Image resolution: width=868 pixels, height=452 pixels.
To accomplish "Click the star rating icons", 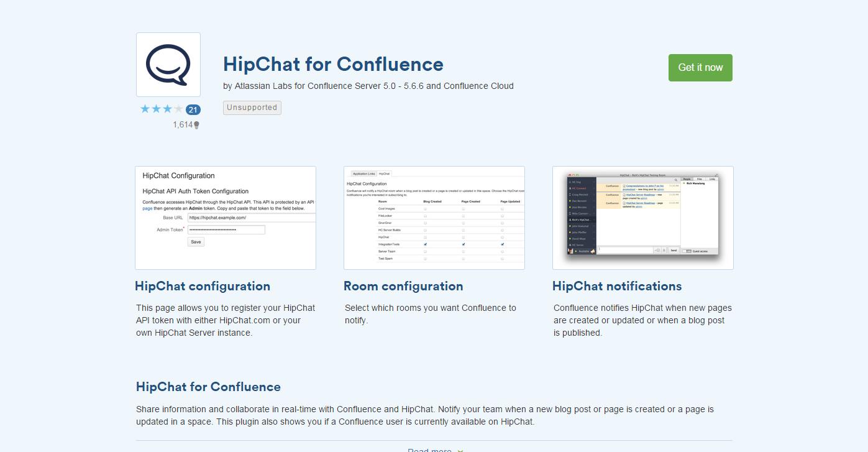I will 162,109.
